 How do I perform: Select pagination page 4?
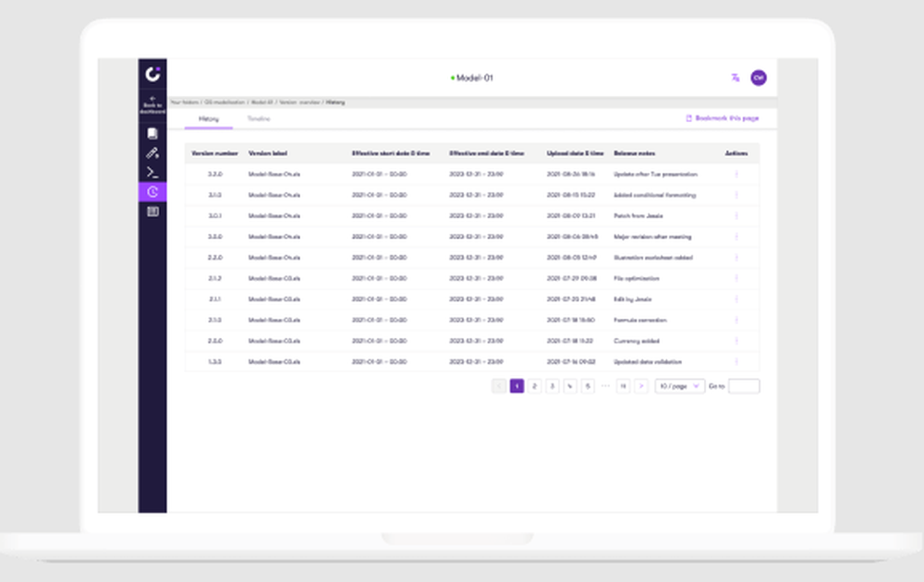(570, 386)
